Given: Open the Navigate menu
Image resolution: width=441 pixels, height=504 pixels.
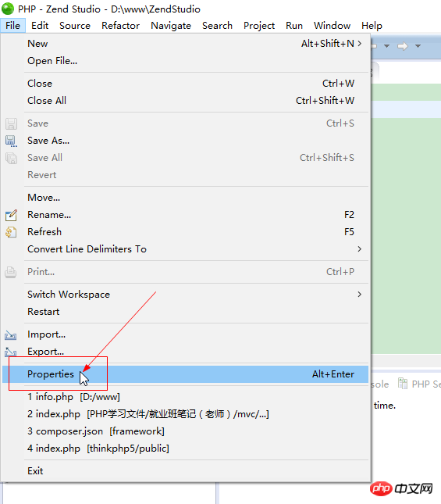Looking at the screenshot, I should coord(171,26).
